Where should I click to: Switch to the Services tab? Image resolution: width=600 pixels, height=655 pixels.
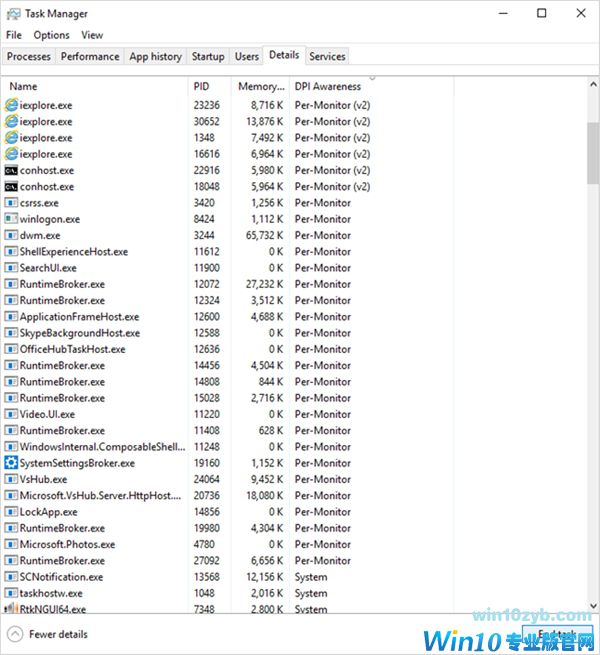(327, 56)
